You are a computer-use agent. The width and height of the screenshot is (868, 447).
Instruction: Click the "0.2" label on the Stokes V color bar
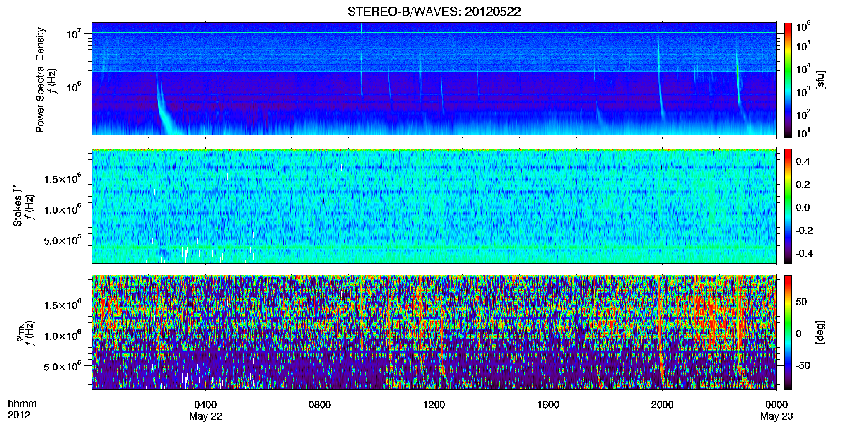point(803,185)
